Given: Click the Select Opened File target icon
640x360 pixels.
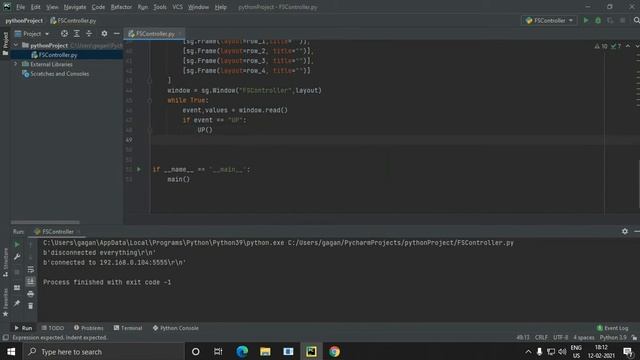Looking at the screenshot, I should pos(64,33).
